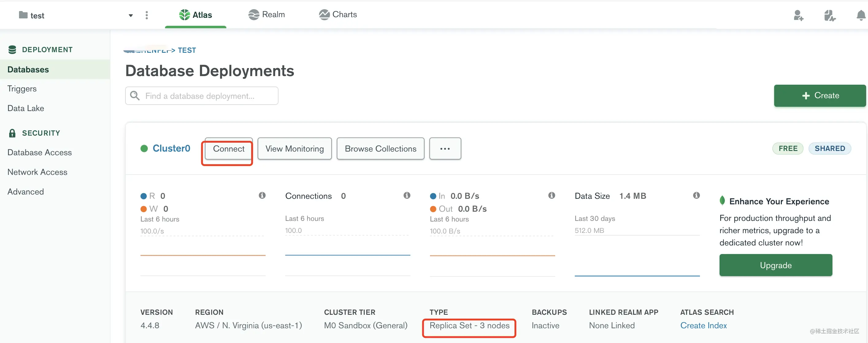Click the Data Size 1.4 MB value
Viewport: 868px width, 343px height.
click(632, 196)
